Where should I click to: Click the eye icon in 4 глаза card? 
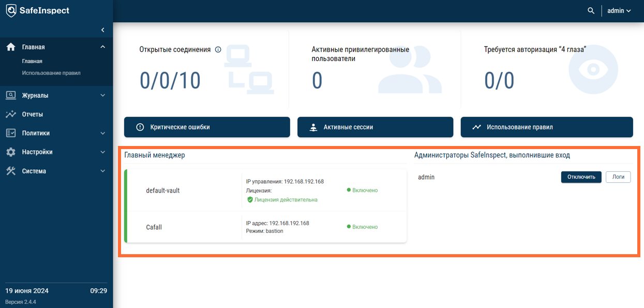click(593, 70)
